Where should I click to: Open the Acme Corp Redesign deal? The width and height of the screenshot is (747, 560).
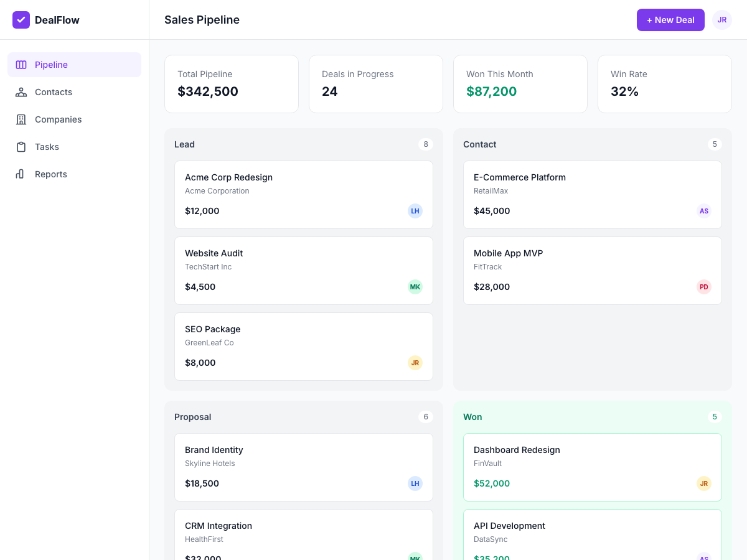[304, 195]
